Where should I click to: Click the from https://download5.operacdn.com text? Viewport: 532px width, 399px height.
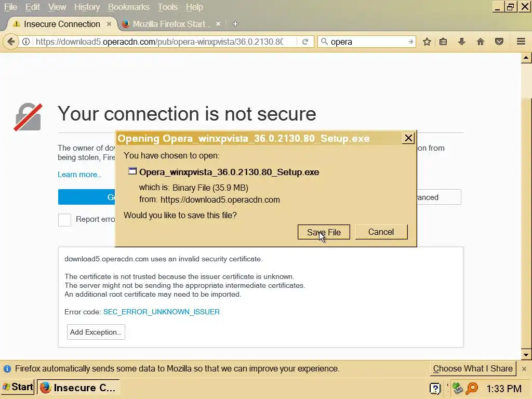click(209, 199)
